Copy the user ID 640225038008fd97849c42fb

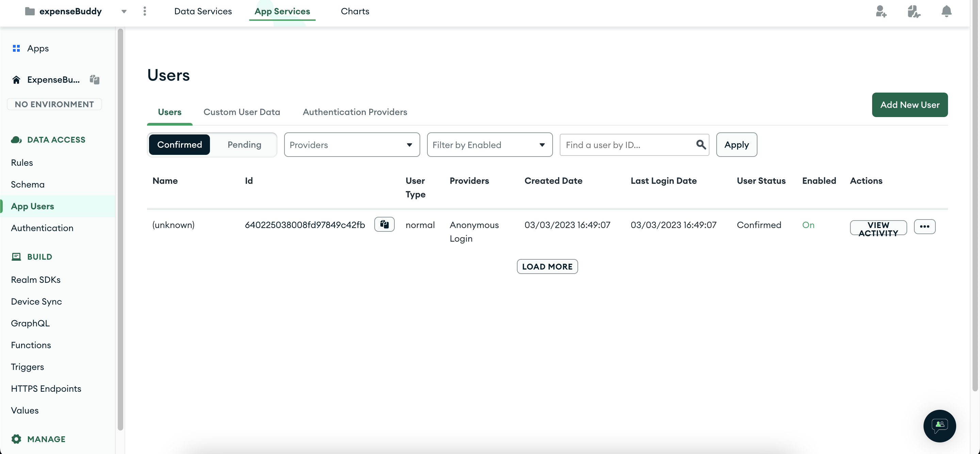pos(384,225)
